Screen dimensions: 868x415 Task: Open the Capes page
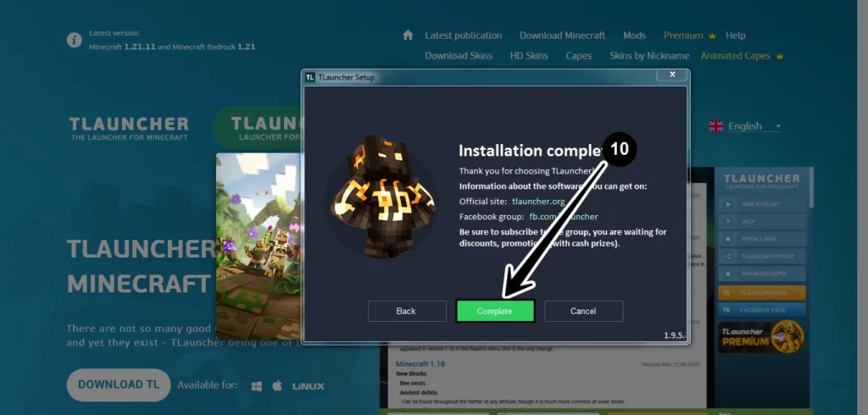578,56
